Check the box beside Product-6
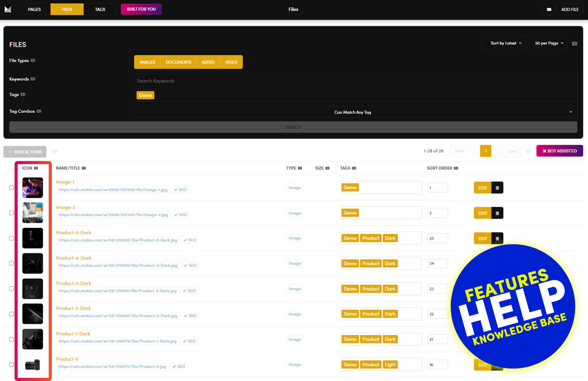 11,365
